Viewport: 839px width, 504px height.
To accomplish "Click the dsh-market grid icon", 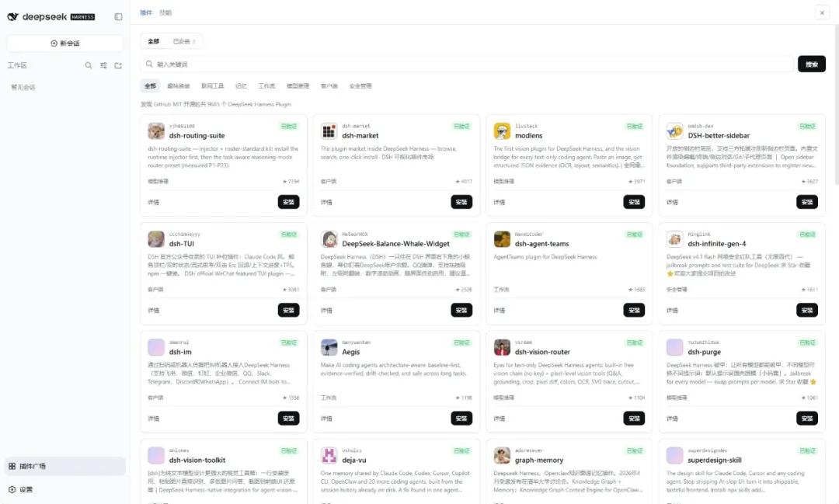I will coord(329,131).
